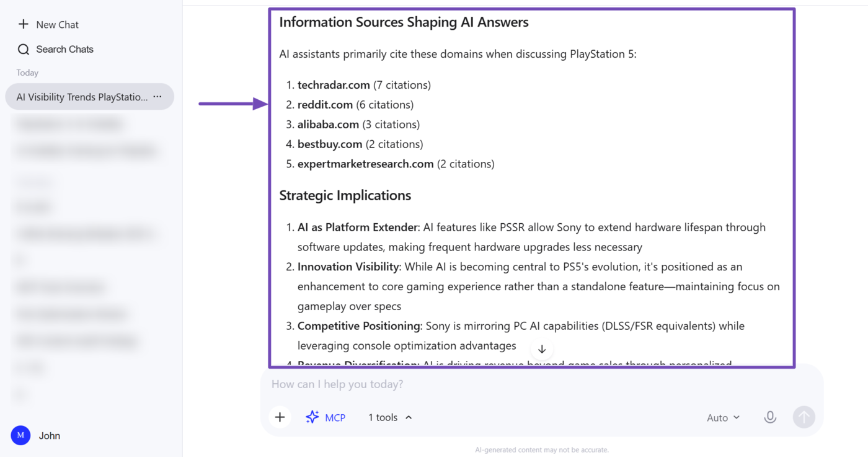Image resolution: width=868 pixels, height=457 pixels.
Task: Open the Auto model dropdown
Action: point(723,417)
